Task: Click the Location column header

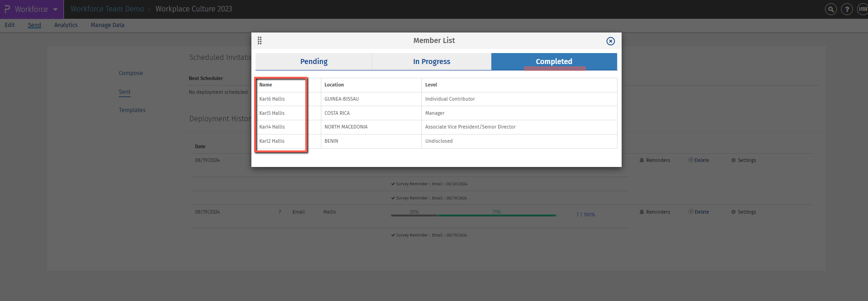Action: [334, 85]
